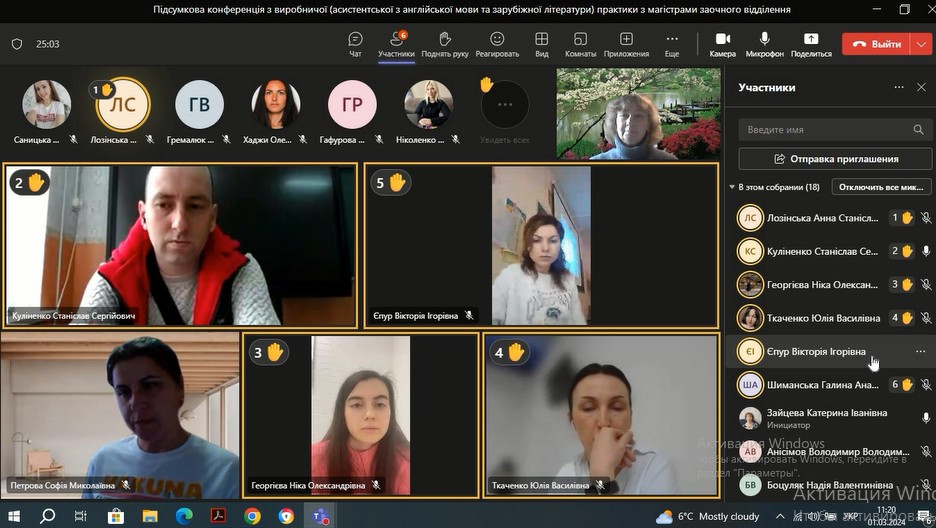This screenshot has height=528, width=936.
Task: Open the Еще more options menu
Action: click(x=672, y=44)
